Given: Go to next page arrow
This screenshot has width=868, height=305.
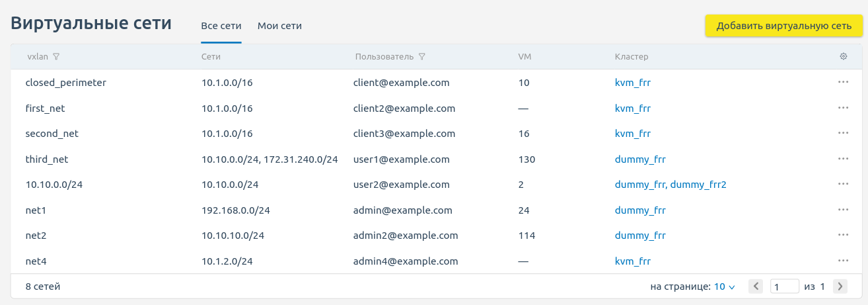Looking at the screenshot, I should pos(840,286).
